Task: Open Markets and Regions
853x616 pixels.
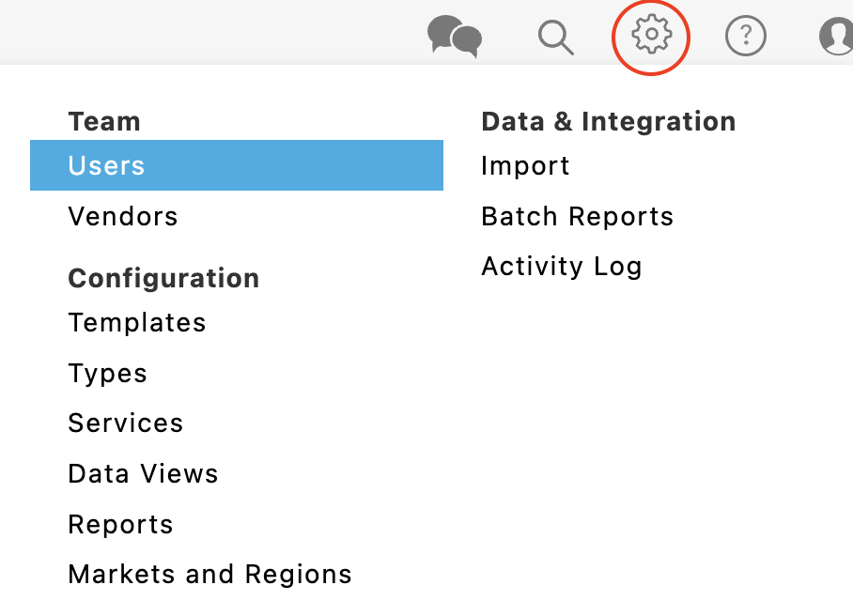Action: pyautogui.click(x=210, y=574)
